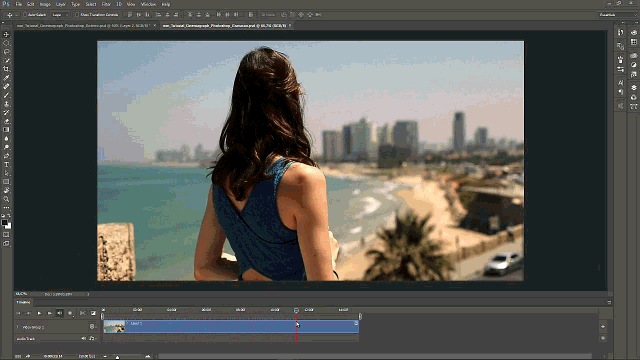
Task: Open the Character panel icon
Action: (620, 83)
